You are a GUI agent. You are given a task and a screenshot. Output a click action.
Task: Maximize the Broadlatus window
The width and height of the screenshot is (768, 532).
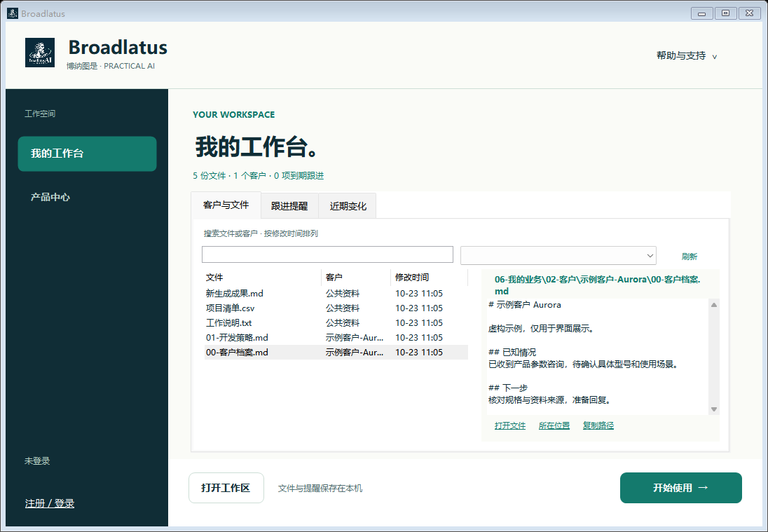725,13
